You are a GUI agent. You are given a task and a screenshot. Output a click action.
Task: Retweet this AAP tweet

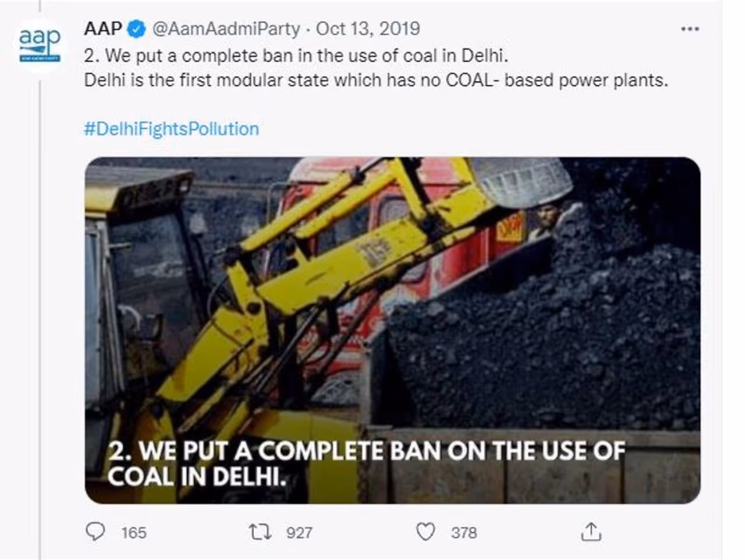tap(260, 531)
